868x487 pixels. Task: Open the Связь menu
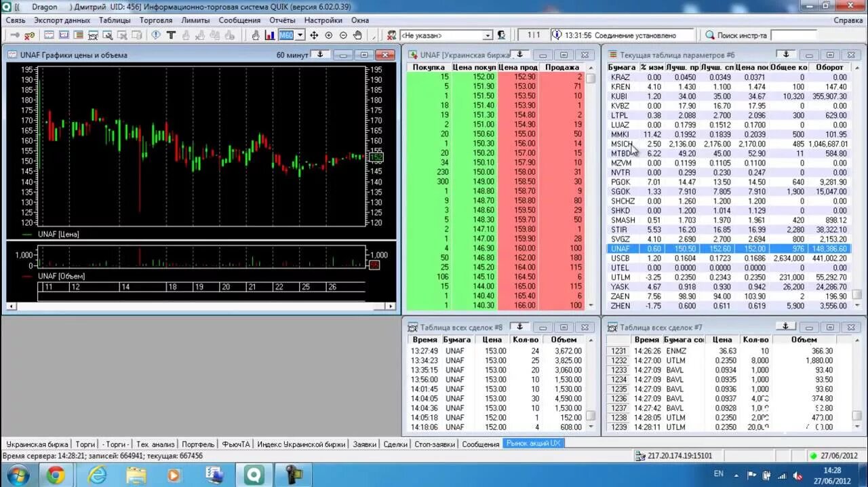(16, 20)
